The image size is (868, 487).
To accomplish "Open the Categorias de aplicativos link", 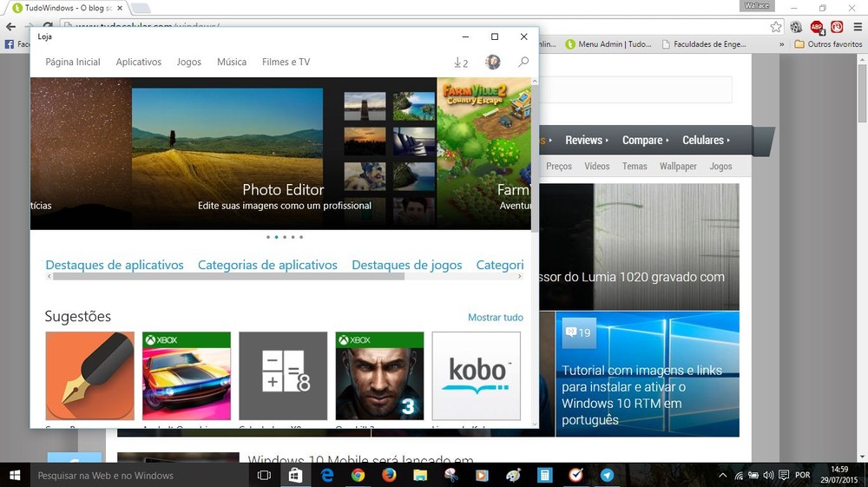I will [x=267, y=265].
